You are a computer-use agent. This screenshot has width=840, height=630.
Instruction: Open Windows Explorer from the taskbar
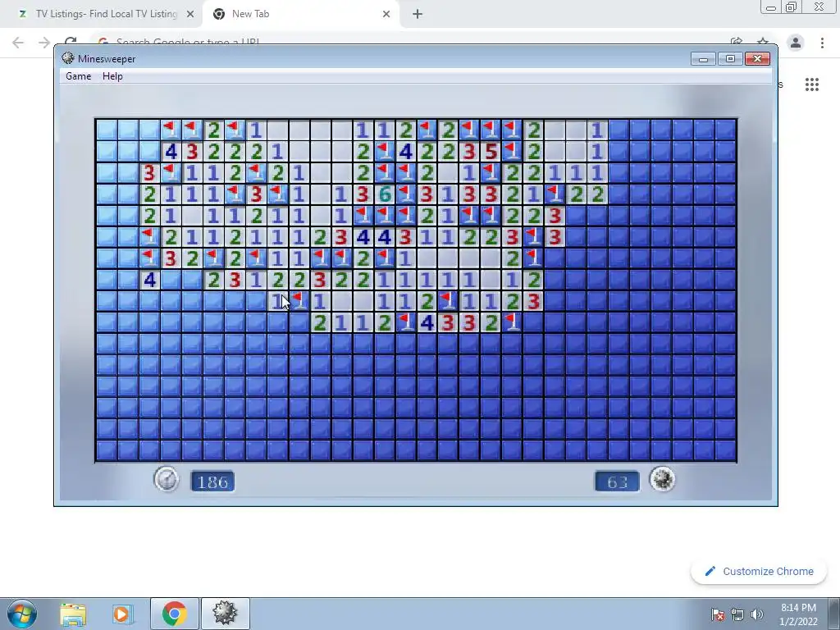coord(73,614)
